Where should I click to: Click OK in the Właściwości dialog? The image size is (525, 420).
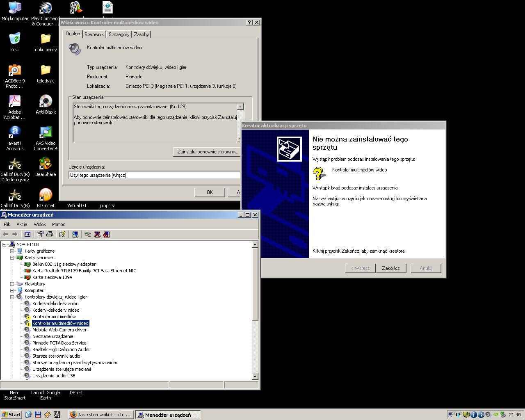pyautogui.click(x=210, y=192)
